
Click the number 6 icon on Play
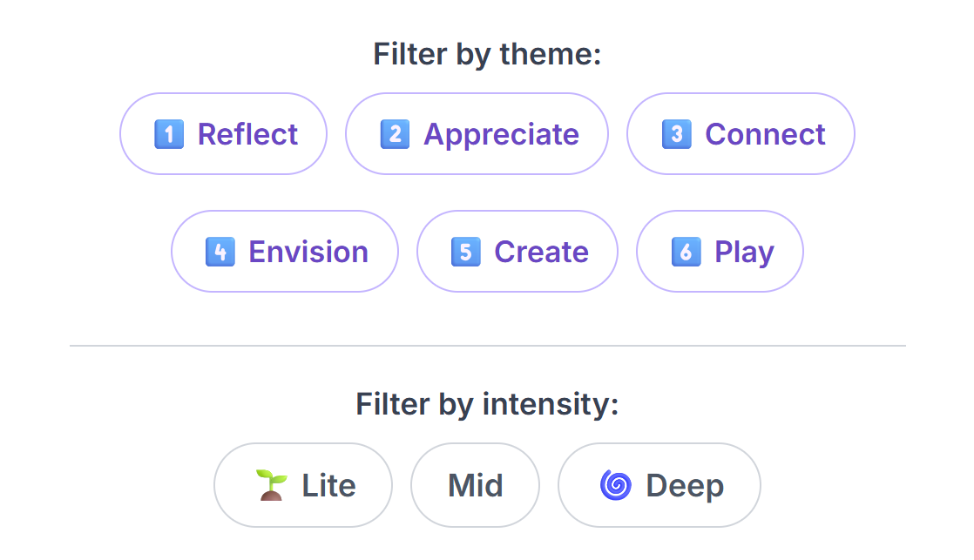coord(687,252)
